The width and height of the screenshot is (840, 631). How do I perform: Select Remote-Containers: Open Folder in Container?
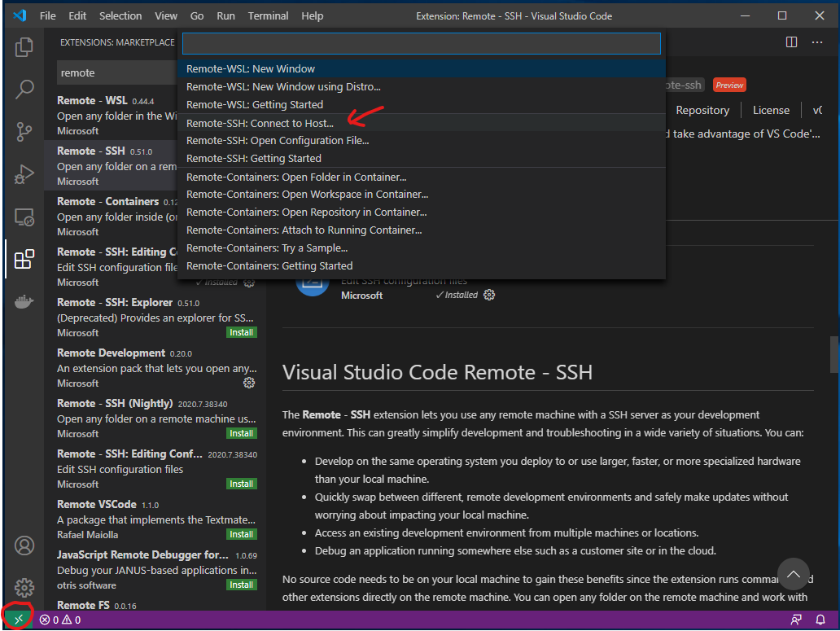422,177
